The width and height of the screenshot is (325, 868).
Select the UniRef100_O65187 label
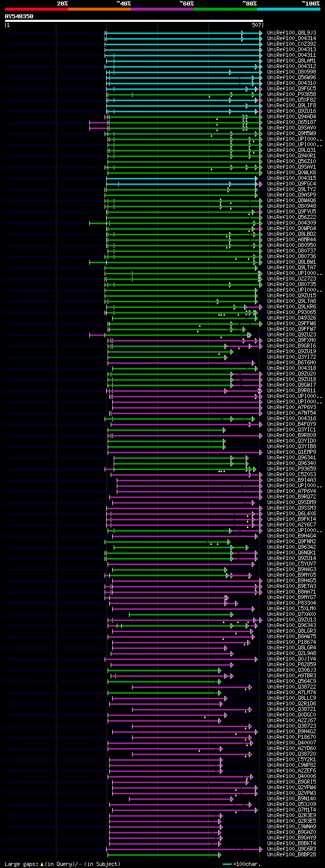[291, 122]
